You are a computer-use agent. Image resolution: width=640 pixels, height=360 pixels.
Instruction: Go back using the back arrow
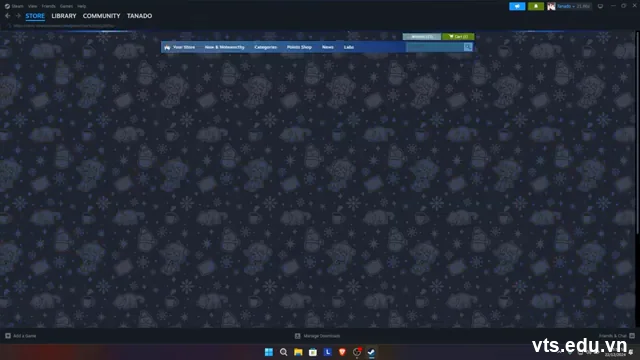[8, 16]
